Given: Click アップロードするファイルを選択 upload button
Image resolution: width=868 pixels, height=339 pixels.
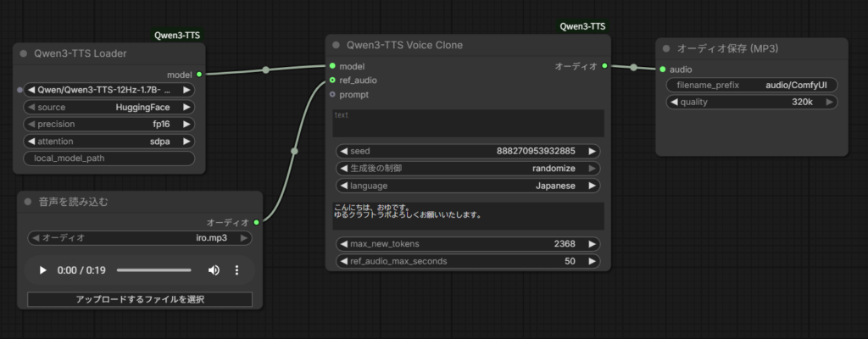Looking at the screenshot, I should pyautogui.click(x=140, y=299).
